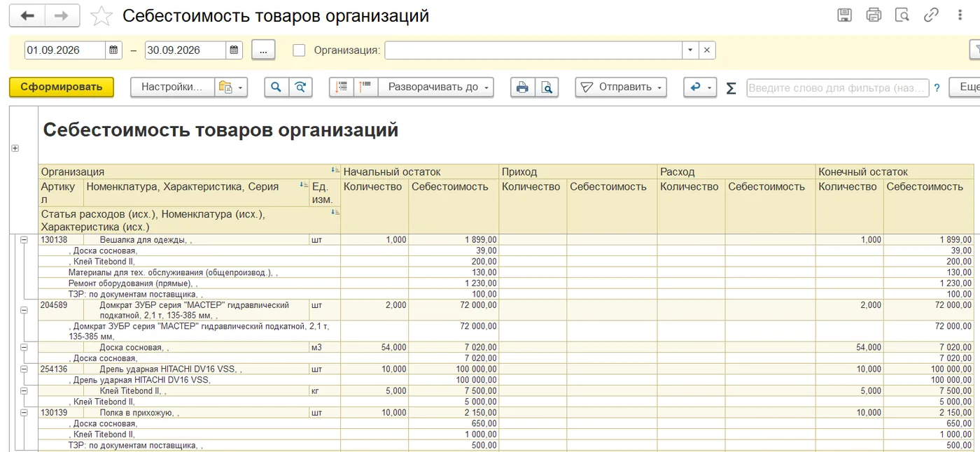
Task: Open the Отправить dropdown menu
Action: pyautogui.click(x=621, y=87)
